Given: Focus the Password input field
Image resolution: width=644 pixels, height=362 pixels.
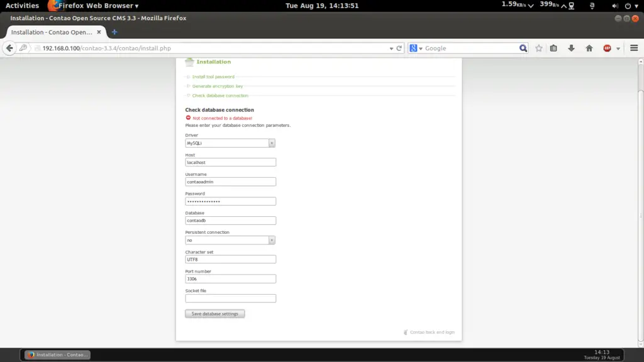Looking at the screenshot, I should tap(230, 201).
